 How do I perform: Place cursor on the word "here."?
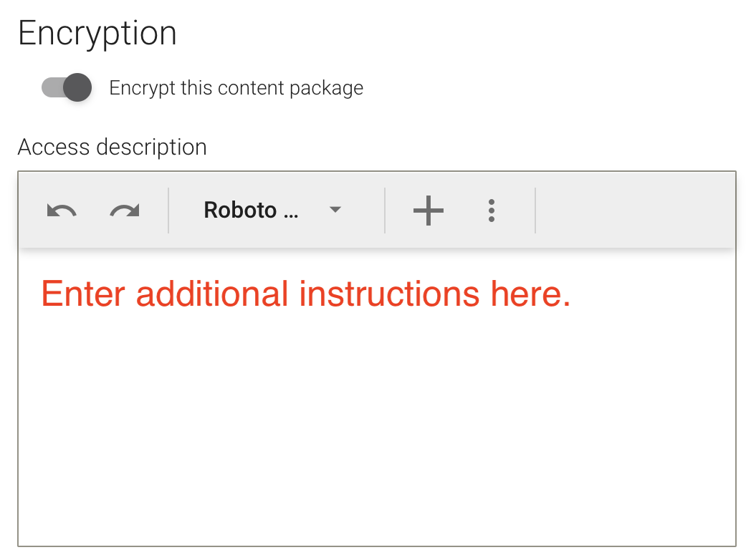[x=531, y=294]
